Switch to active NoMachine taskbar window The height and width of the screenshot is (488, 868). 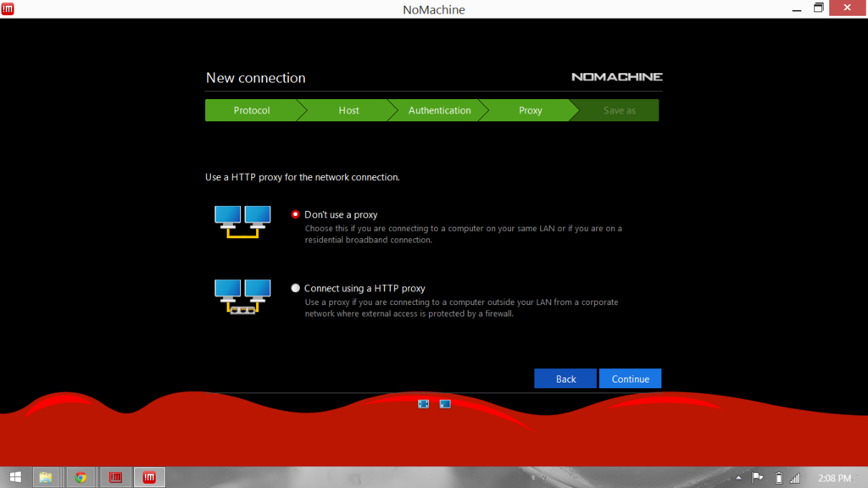149,477
